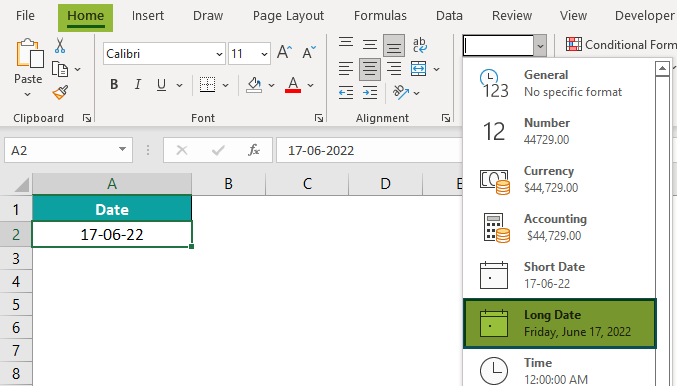Image resolution: width=677 pixels, height=386 pixels.
Task: Open underline style dropdown arrow
Action: [179, 85]
